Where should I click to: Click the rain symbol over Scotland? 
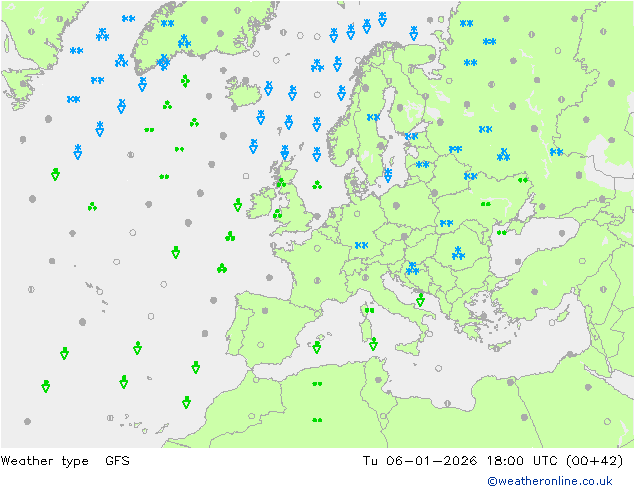281,183
